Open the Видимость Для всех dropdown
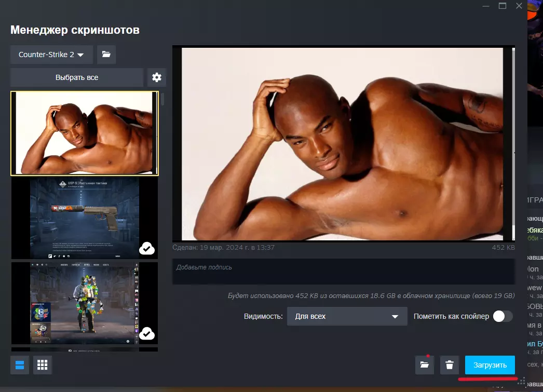The height and width of the screenshot is (392, 543). click(347, 316)
